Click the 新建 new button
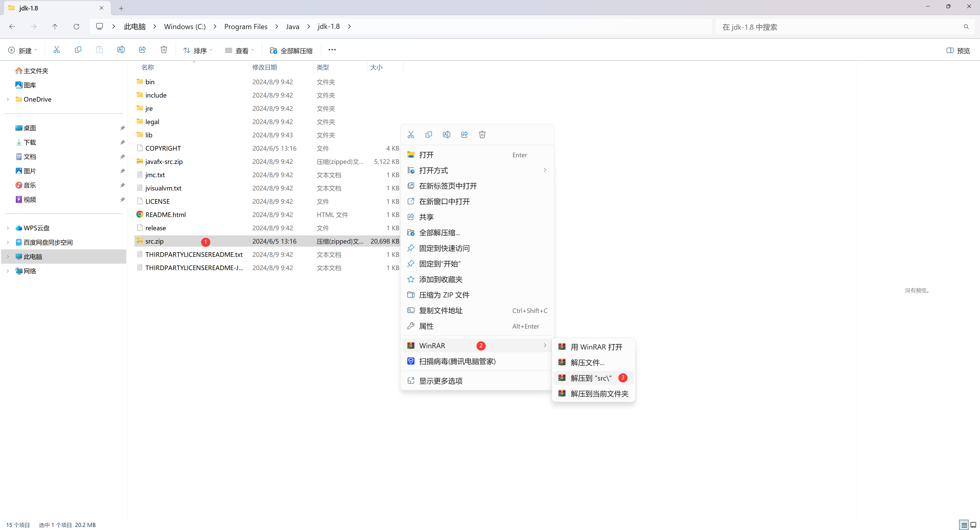 [x=22, y=50]
